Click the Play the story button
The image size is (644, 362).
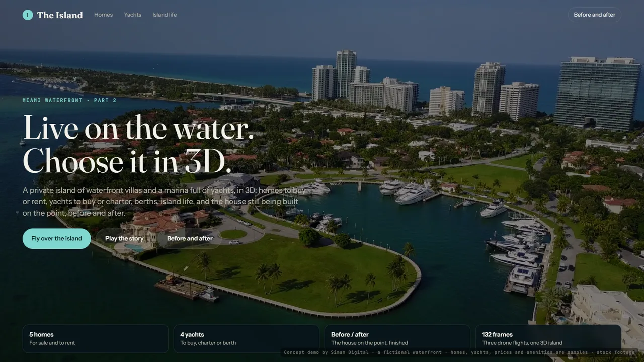124,239
